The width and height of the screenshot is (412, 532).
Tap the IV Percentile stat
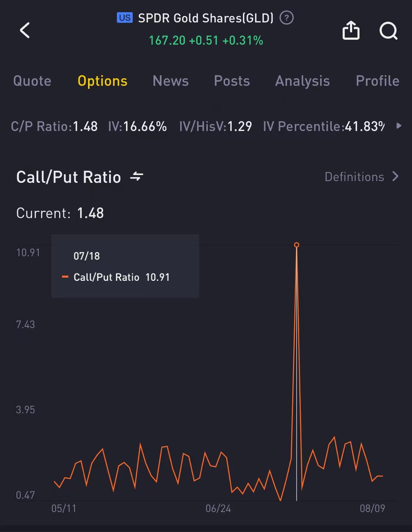tap(324, 126)
